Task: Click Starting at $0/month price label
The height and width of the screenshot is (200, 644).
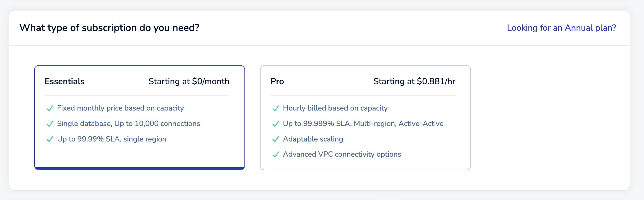Action: click(x=189, y=81)
